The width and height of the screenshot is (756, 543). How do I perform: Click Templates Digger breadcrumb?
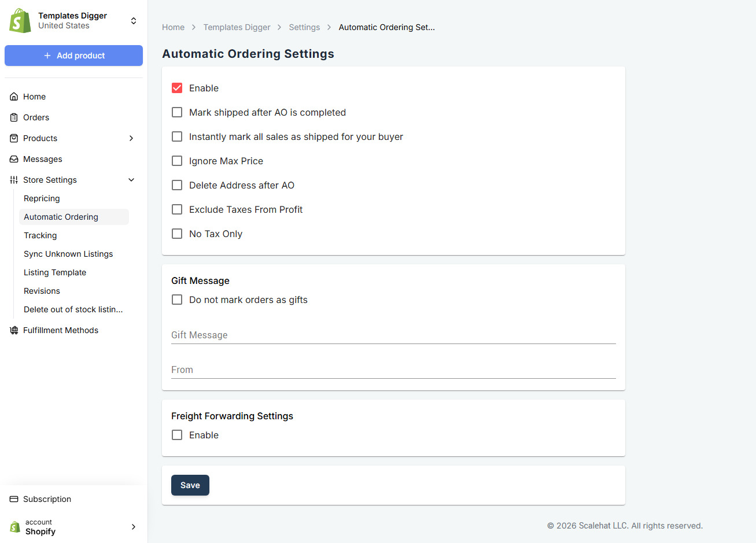coord(237,27)
